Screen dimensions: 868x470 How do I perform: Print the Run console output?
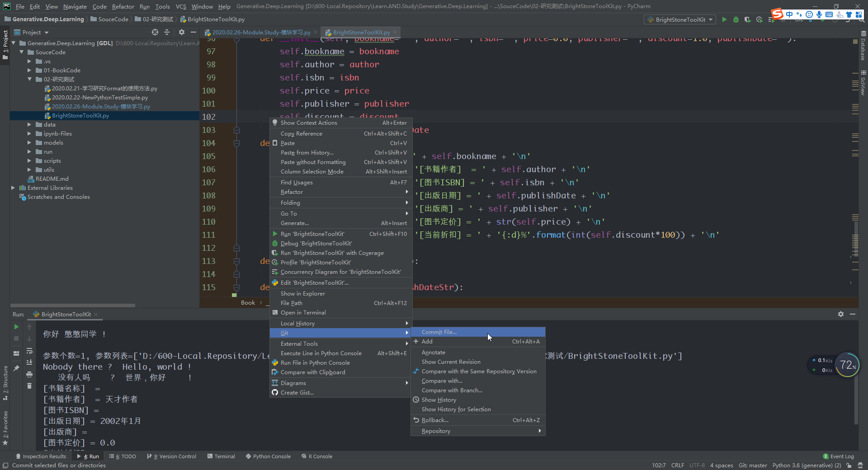point(29,374)
